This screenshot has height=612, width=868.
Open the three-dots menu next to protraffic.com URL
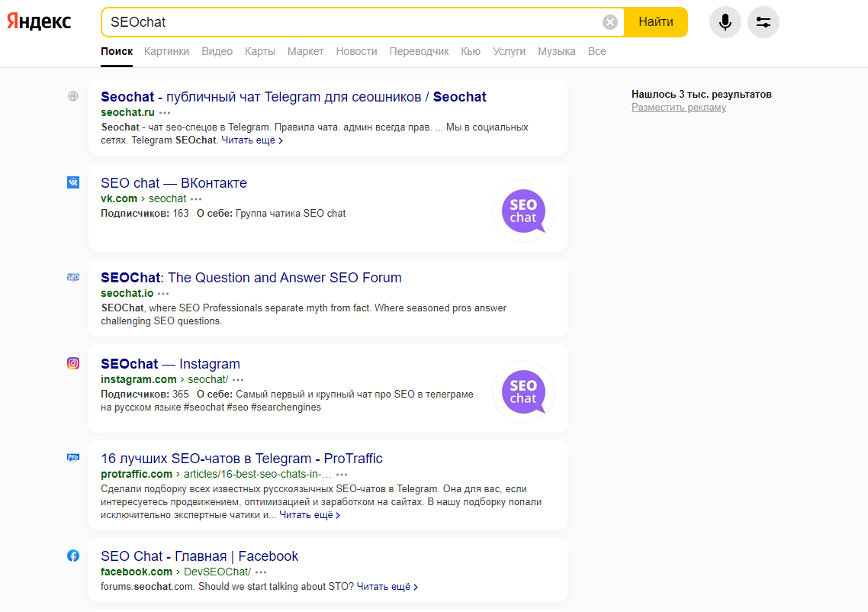coord(342,475)
